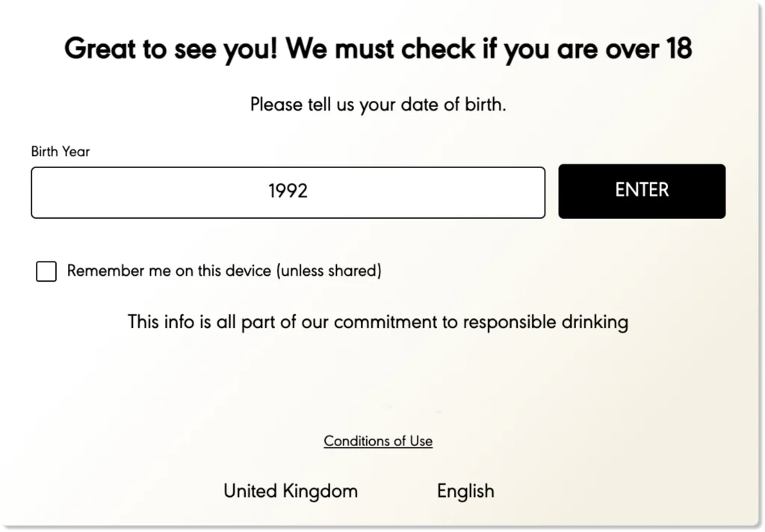Click the 'Great to see you!' heading
Viewport: 765px width, 532px height.
point(172,49)
